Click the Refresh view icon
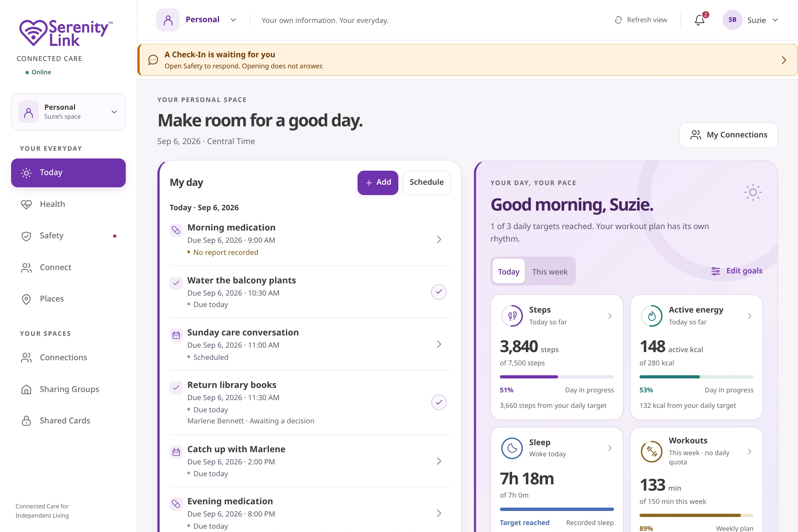798x532 pixels. 618,20
